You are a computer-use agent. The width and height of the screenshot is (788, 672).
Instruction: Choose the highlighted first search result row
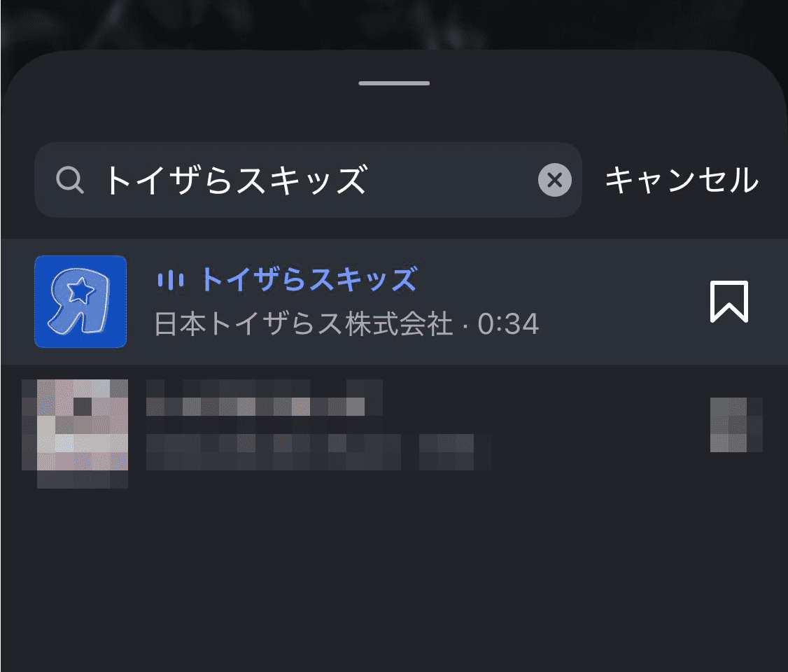[394, 302]
